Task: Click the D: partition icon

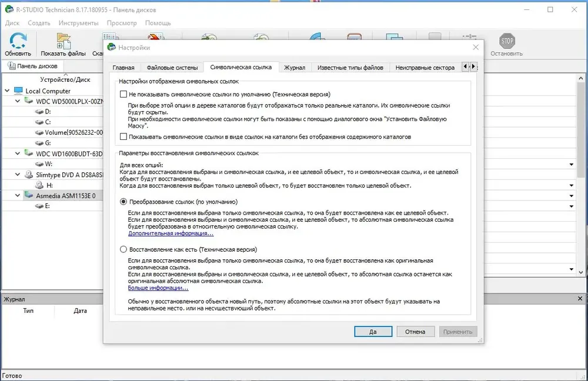Action: pyautogui.click(x=39, y=111)
